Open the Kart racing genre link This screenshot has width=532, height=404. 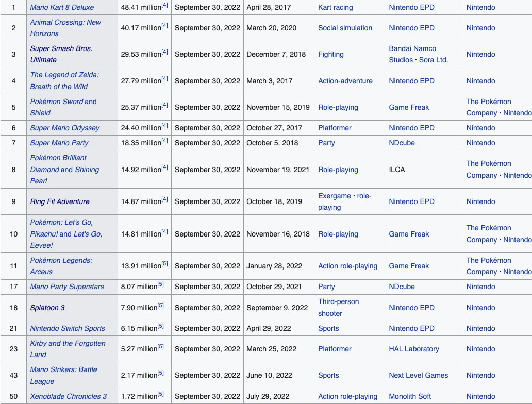pos(335,7)
